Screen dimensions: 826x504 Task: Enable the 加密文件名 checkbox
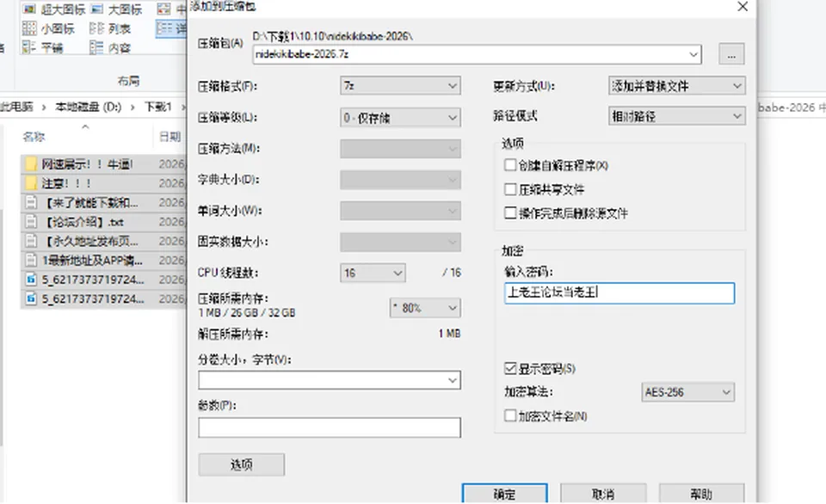click(x=510, y=415)
